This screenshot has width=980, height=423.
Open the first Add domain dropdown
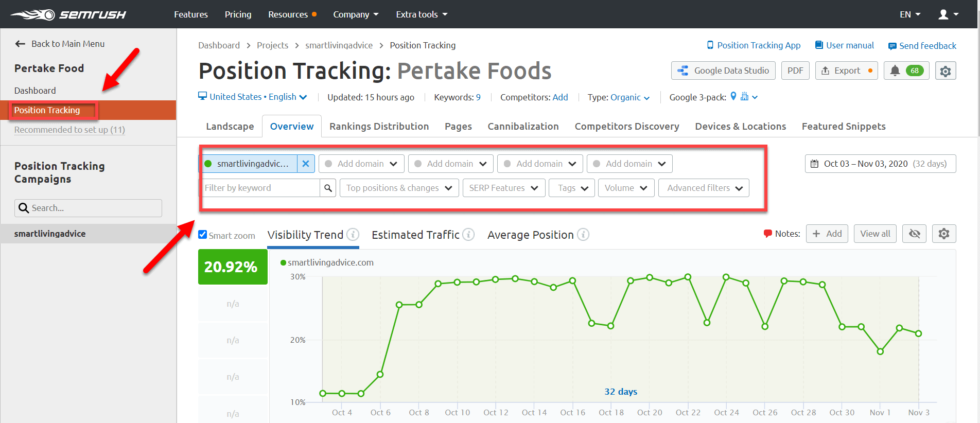(x=361, y=164)
